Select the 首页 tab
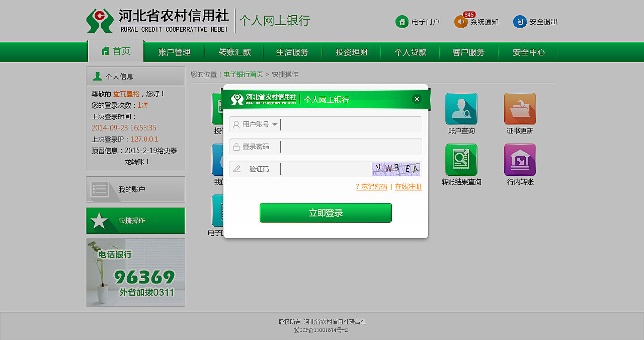Image resolution: width=644 pixels, height=340 pixels. [116, 51]
